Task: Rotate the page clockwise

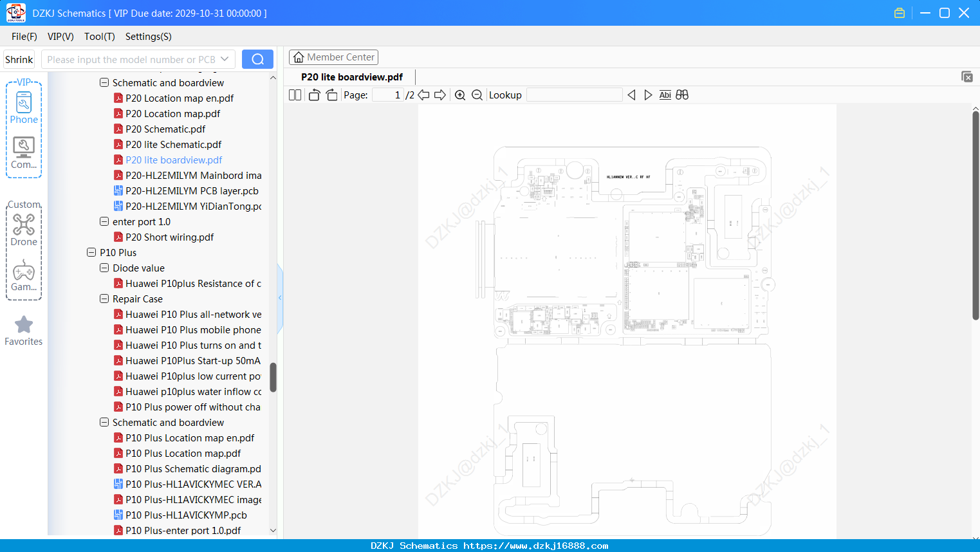Action: pyautogui.click(x=331, y=95)
